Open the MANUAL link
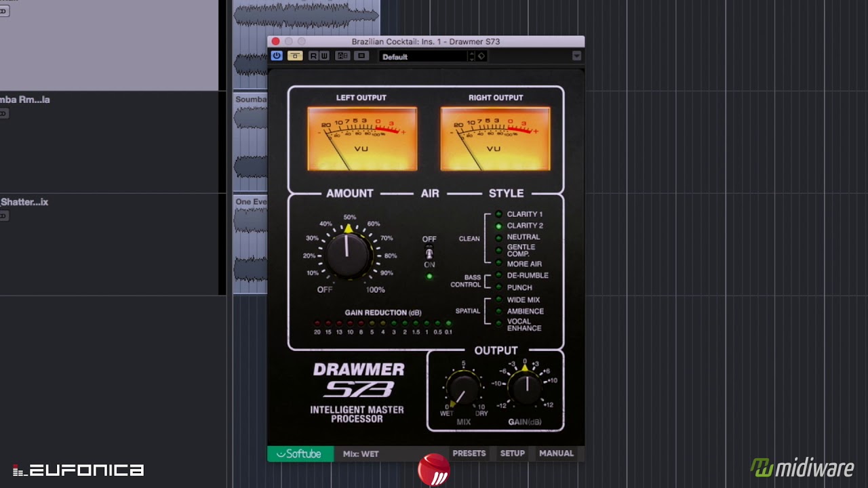 tap(556, 453)
